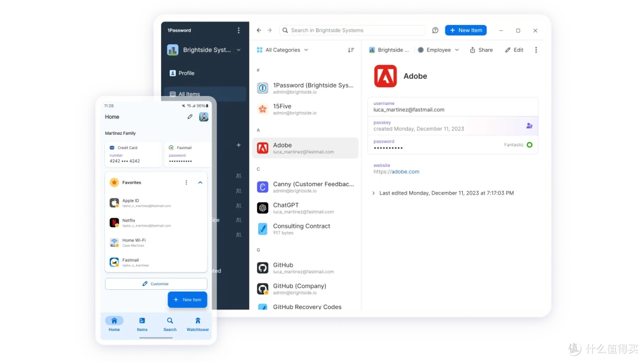Tap the profile avatar on mobile Home

pos(204,117)
